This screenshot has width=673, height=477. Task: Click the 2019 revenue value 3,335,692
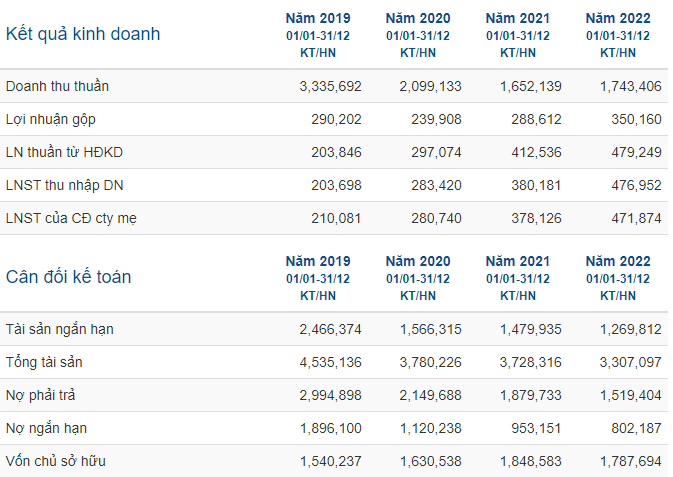pyautogui.click(x=330, y=86)
